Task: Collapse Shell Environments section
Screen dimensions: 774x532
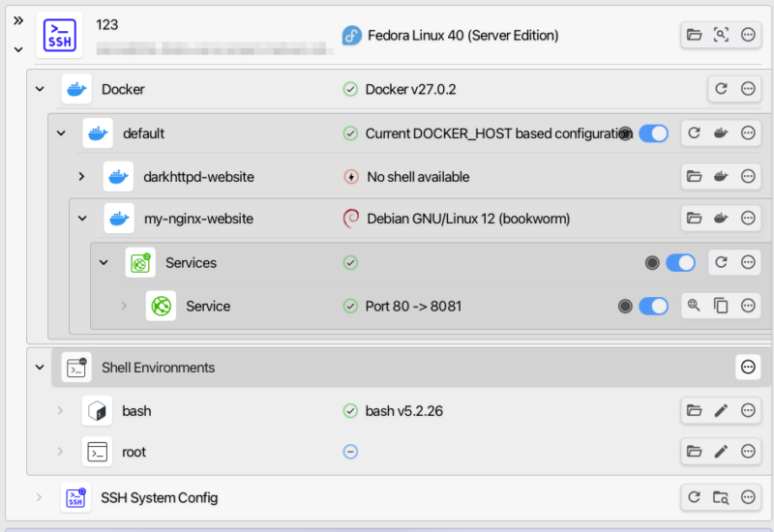Action: pyautogui.click(x=40, y=367)
